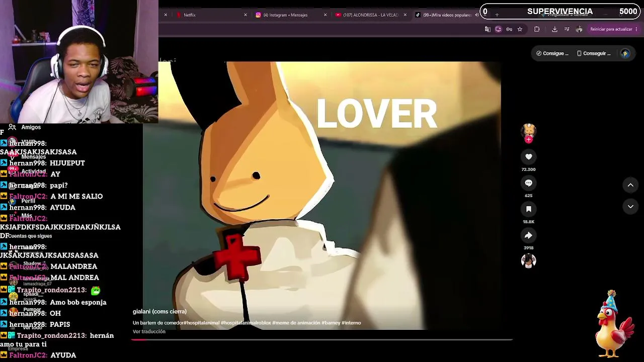Switch to the Instagram Mensajes tab
644x362 pixels.
pos(288,15)
